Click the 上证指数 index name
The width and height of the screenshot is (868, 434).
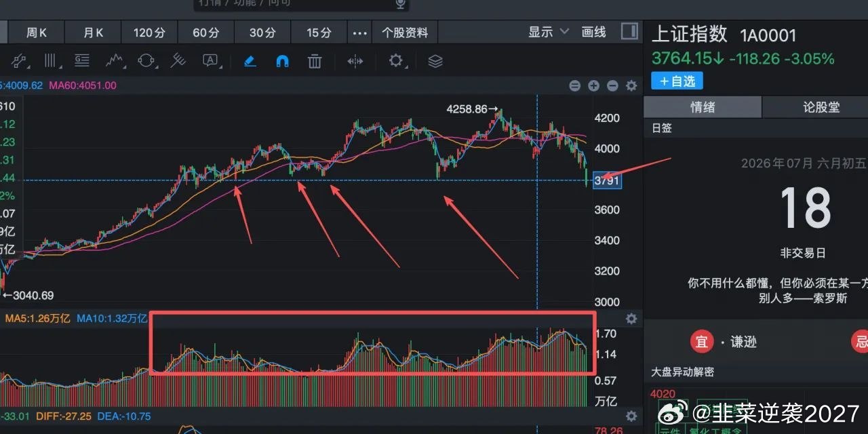tap(690, 34)
